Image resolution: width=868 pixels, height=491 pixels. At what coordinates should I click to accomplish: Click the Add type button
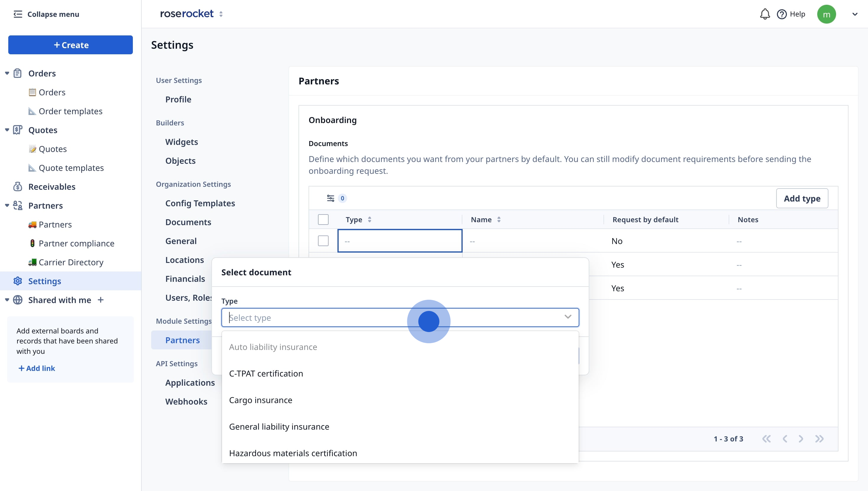click(802, 198)
